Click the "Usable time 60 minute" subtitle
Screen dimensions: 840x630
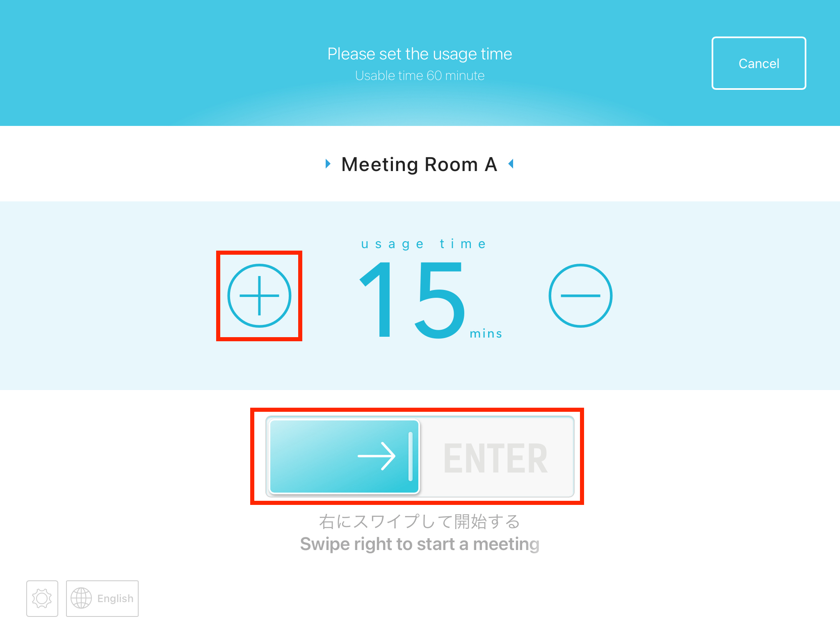(420, 75)
